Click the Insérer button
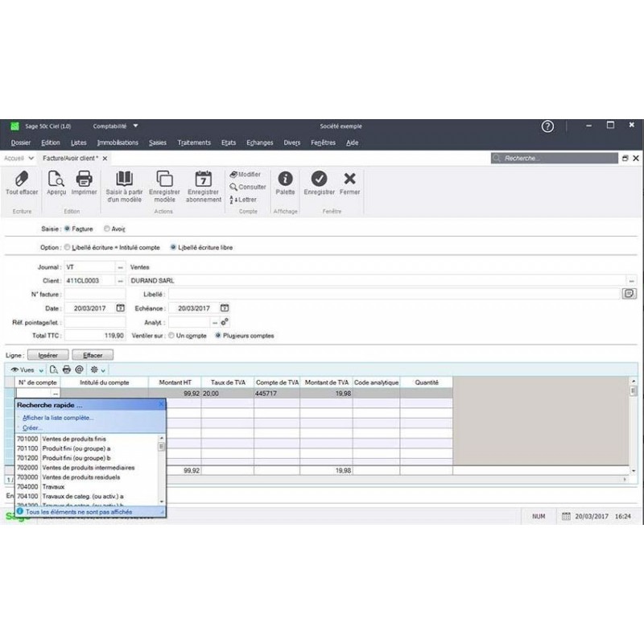 [x=47, y=354]
